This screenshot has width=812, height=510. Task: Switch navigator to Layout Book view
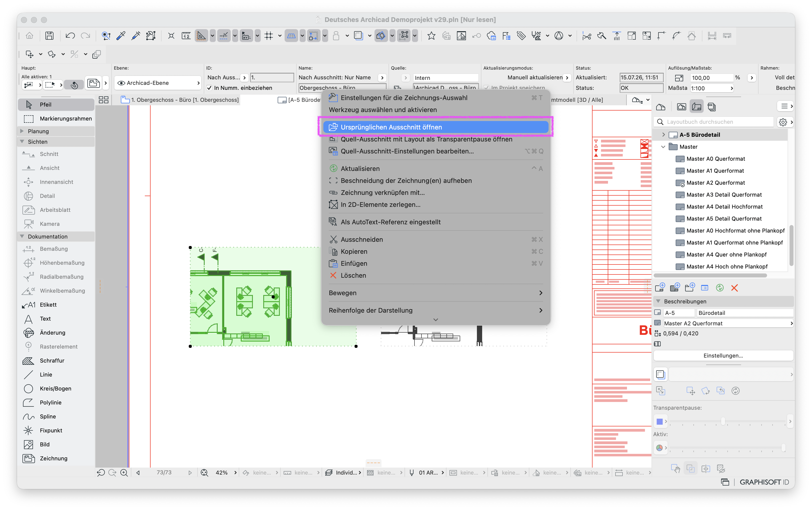pos(697,107)
